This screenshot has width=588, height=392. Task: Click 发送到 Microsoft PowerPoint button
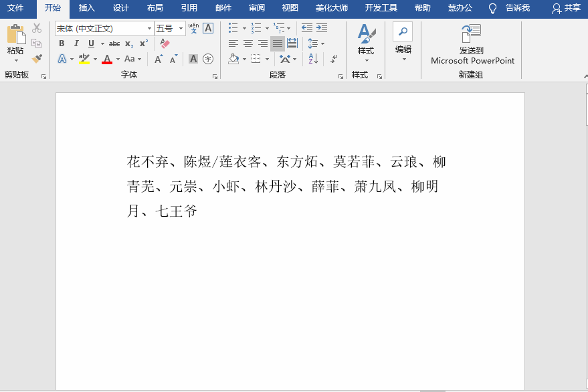tap(471, 43)
